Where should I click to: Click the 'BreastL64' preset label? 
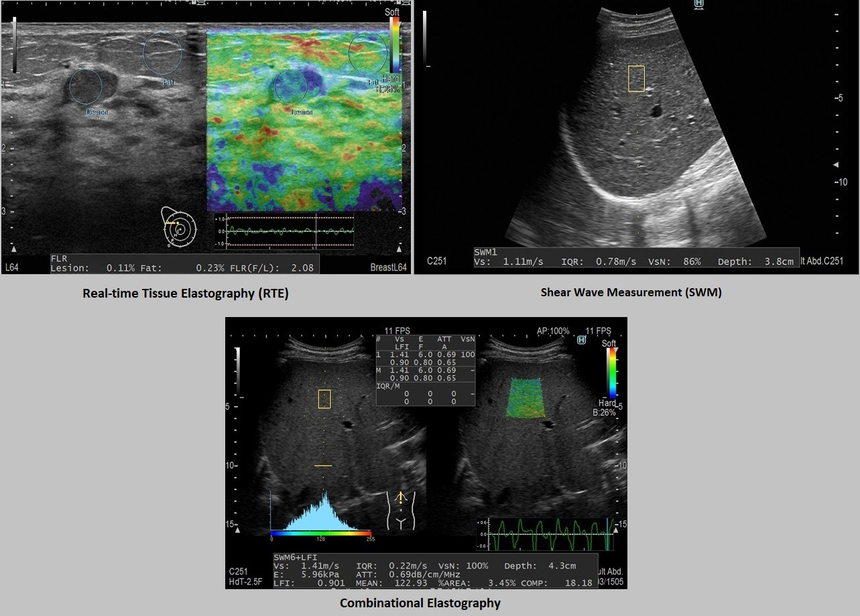coord(389,268)
